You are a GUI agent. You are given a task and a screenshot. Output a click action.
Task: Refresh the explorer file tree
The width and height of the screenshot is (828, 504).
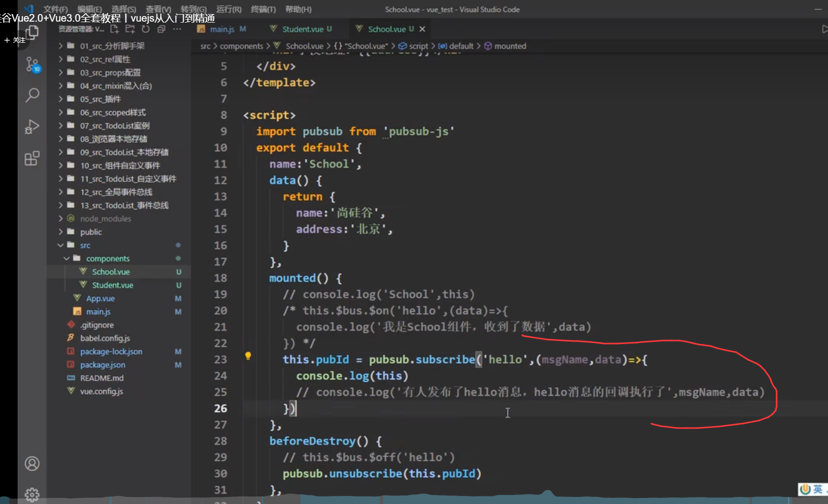(145, 29)
